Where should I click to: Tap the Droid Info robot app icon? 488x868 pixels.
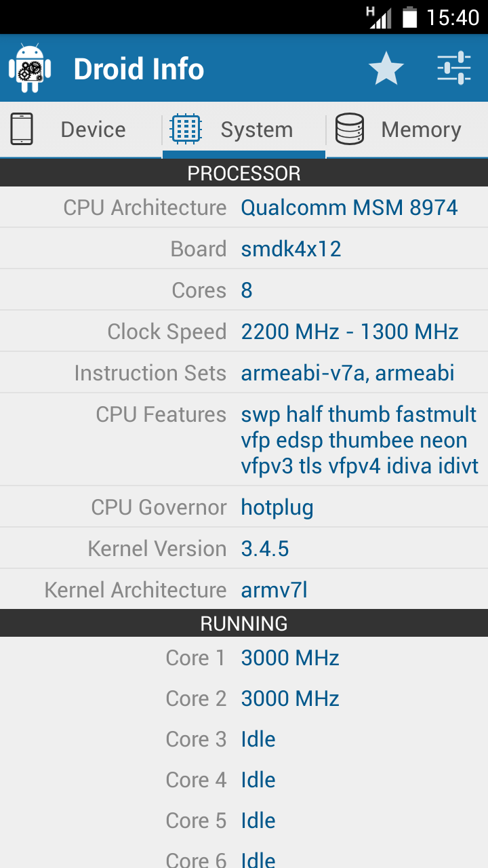tap(30, 68)
